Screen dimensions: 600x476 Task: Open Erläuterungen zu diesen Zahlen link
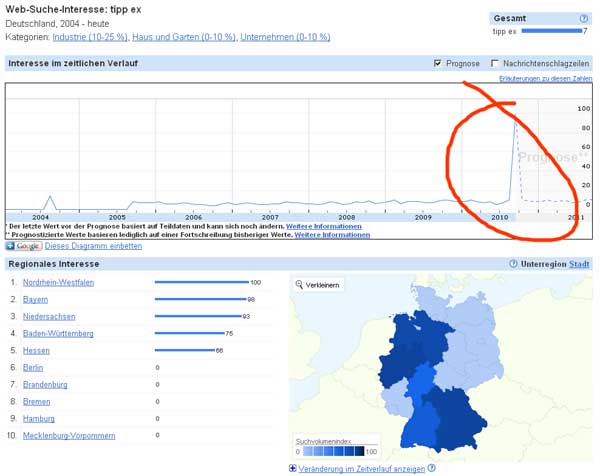tap(546, 78)
